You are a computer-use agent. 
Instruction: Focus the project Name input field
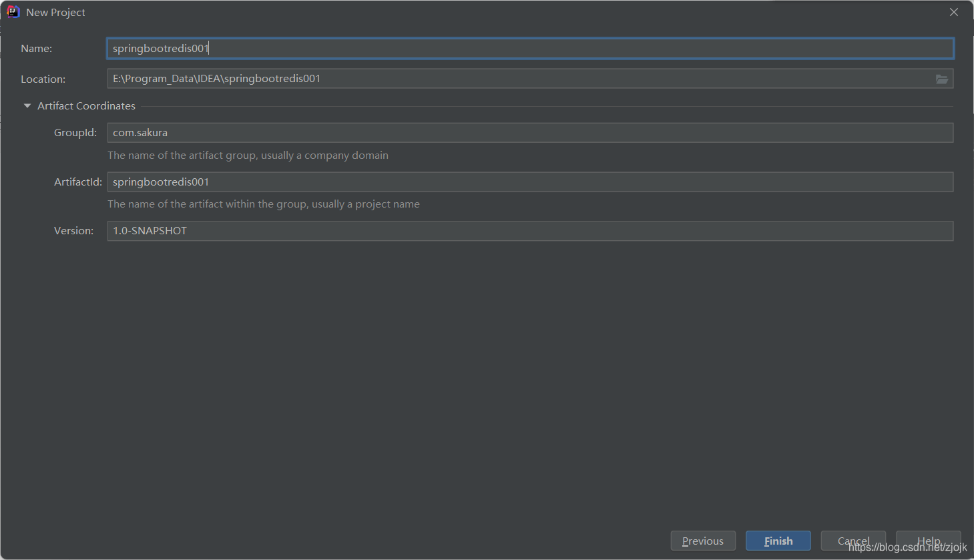click(530, 48)
